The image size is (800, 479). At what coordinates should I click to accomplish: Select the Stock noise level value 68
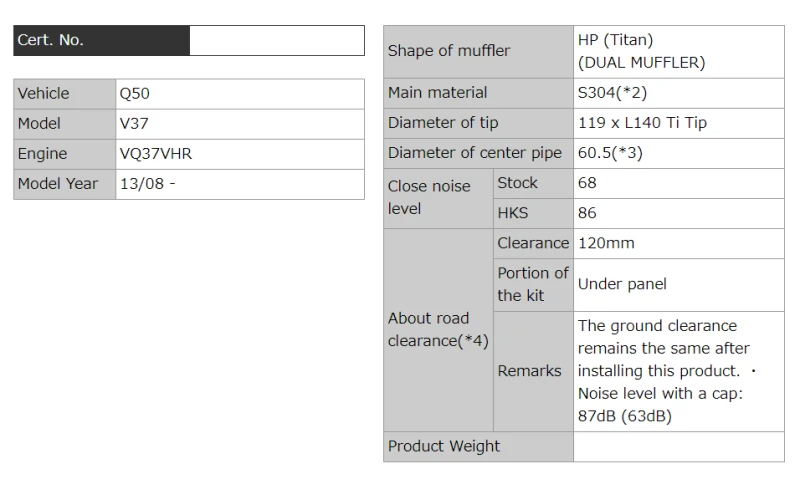tap(678, 183)
